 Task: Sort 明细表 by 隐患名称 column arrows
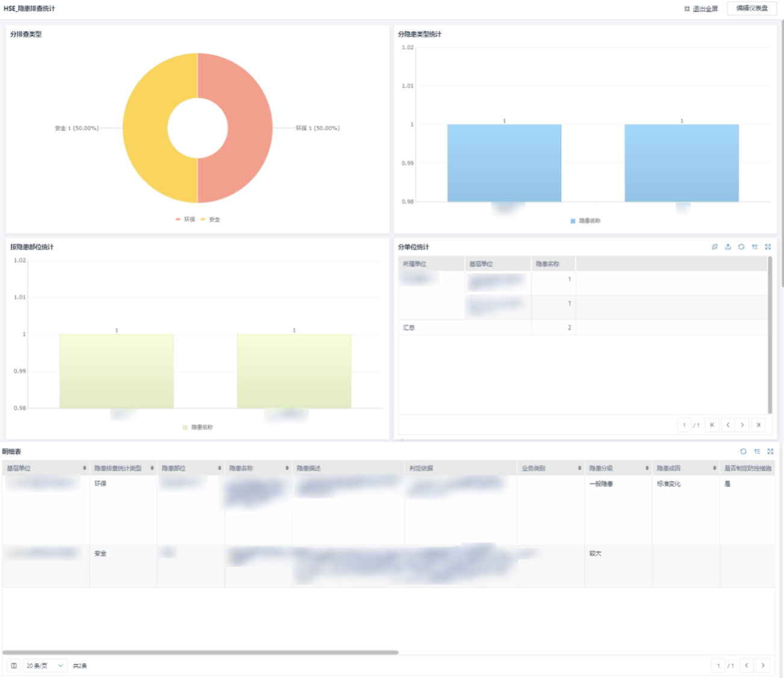287,468
